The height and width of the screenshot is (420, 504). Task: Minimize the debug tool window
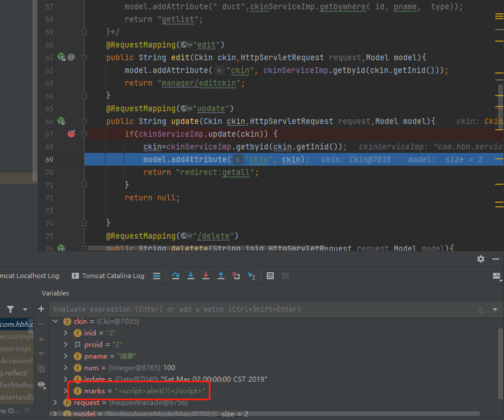coord(496,259)
